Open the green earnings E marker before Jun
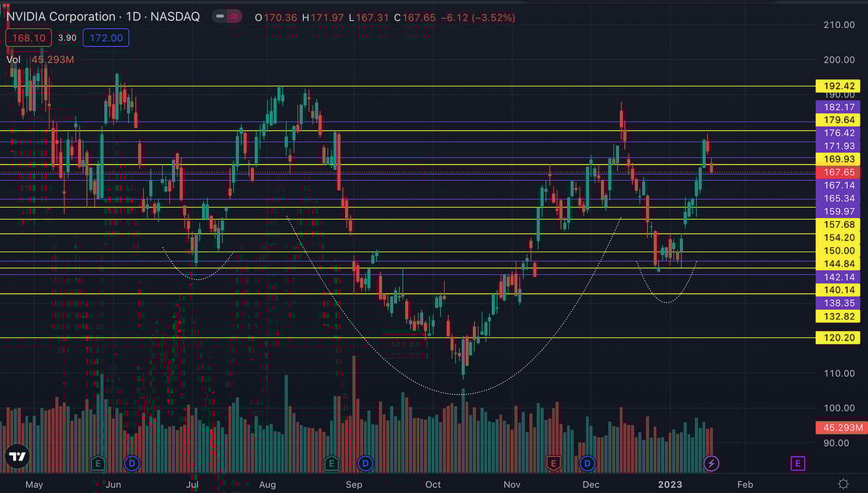Image resolution: width=868 pixels, height=493 pixels. (x=99, y=463)
